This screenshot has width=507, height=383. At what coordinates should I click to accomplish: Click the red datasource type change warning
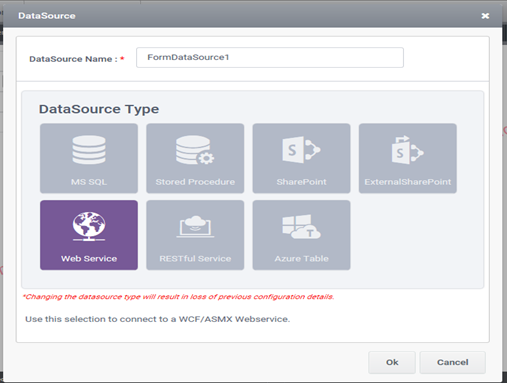pos(178,297)
